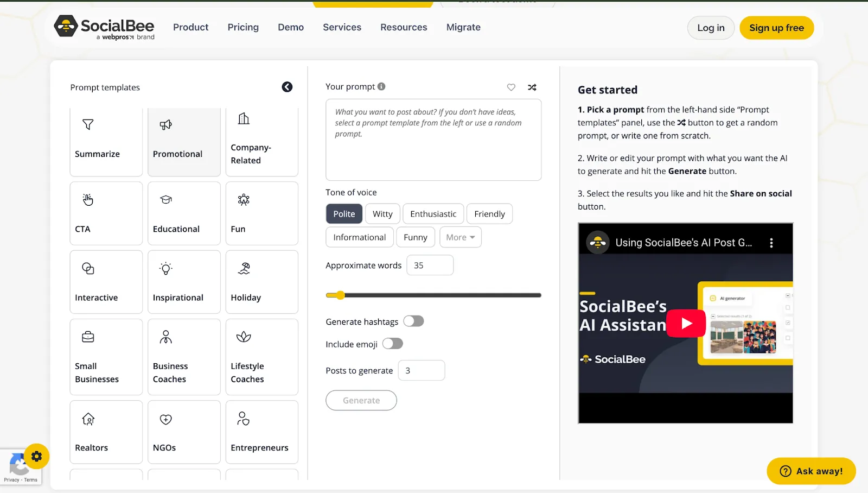Click the Log in button
This screenshot has height=493, width=868.
[x=711, y=28]
